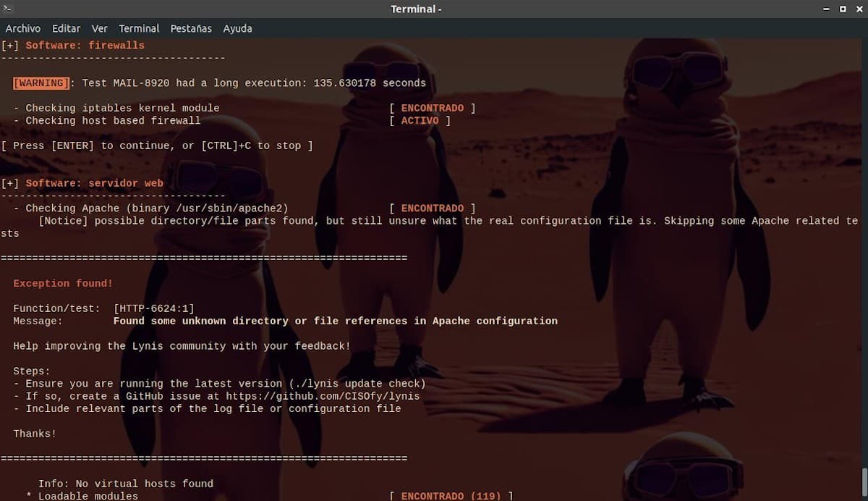Open the Pestañas menu
The image size is (868, 501).
[x=191, y=28]
